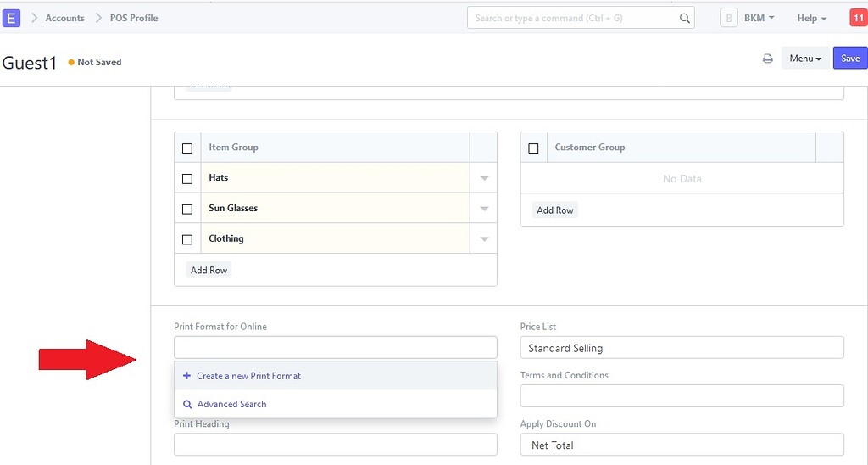Click the printer icon

point(767,59)
